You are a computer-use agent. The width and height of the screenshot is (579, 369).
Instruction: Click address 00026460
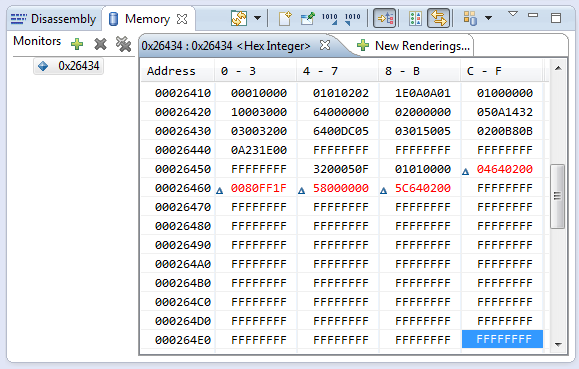pyautogui.click(x=183, y=188)
